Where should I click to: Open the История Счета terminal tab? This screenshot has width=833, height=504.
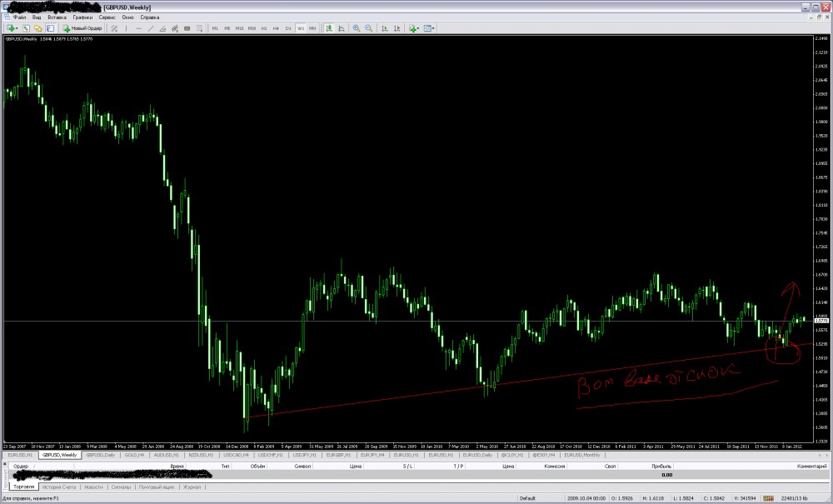pyautogui.click(x=59, y=486)
